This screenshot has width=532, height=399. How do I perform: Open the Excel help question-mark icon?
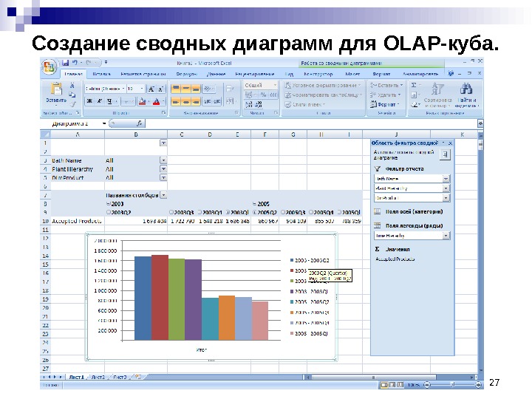(451, 73)
